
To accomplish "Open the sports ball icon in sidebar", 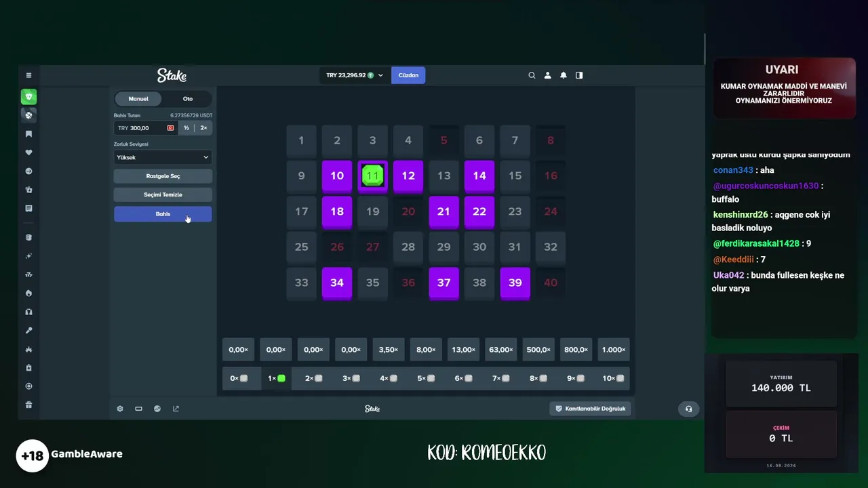I will [28, 115].
